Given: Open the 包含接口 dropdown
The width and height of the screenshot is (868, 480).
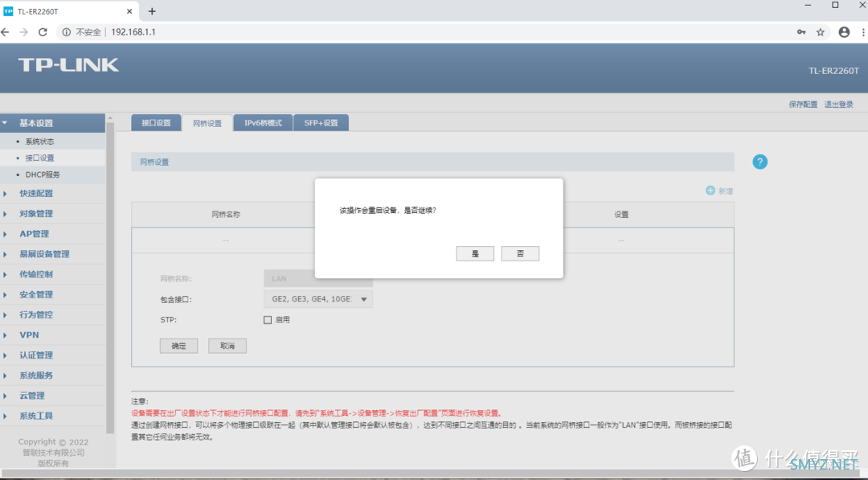Looking at the screenshot, I should point(317,299).
